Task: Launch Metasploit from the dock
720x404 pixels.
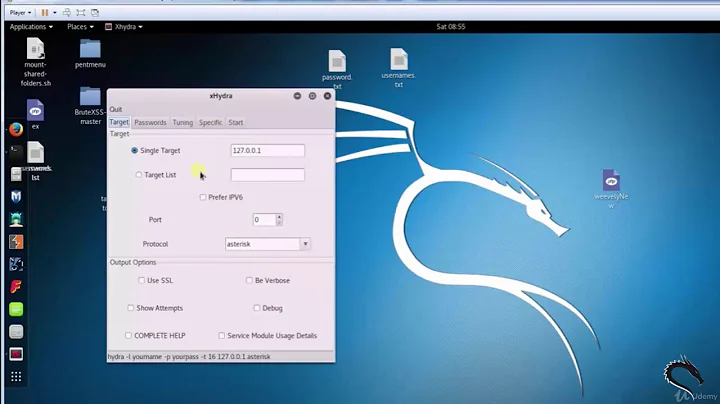Action: click(16, 197)
